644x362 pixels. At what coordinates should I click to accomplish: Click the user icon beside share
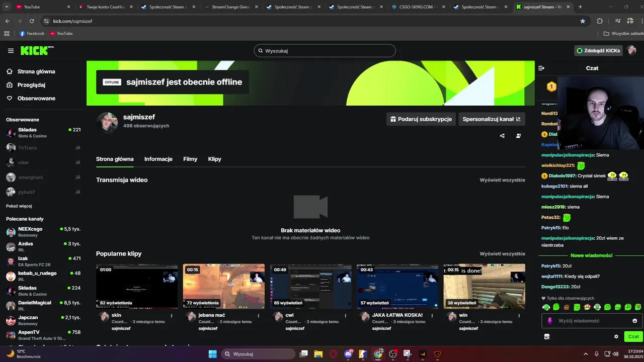click(518, 136)
